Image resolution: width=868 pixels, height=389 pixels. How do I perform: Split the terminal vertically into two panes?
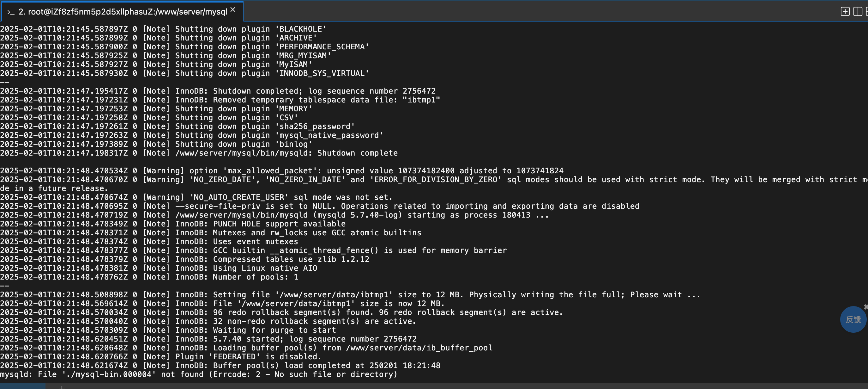[858, 11]
